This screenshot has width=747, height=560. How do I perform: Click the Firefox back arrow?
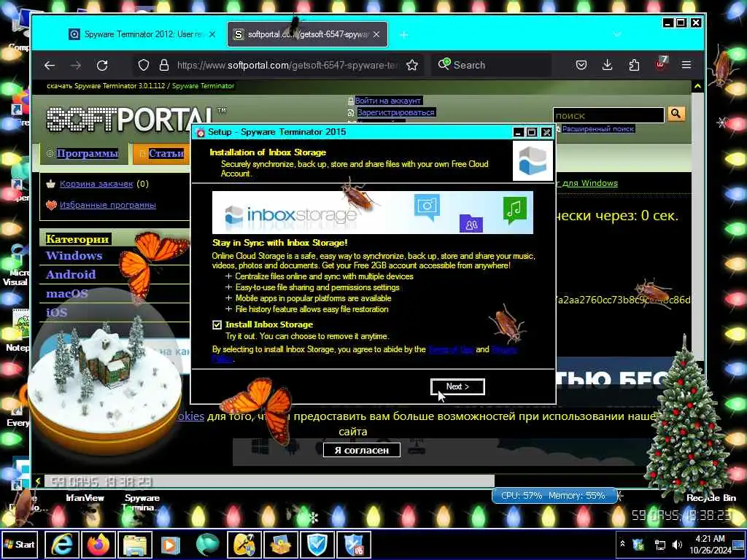(x=50, y=65)
